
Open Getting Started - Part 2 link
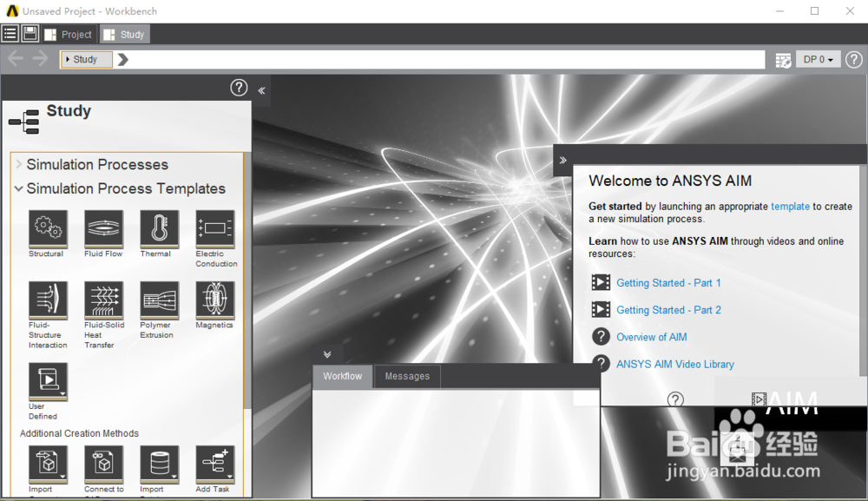[x=668, y=310]
